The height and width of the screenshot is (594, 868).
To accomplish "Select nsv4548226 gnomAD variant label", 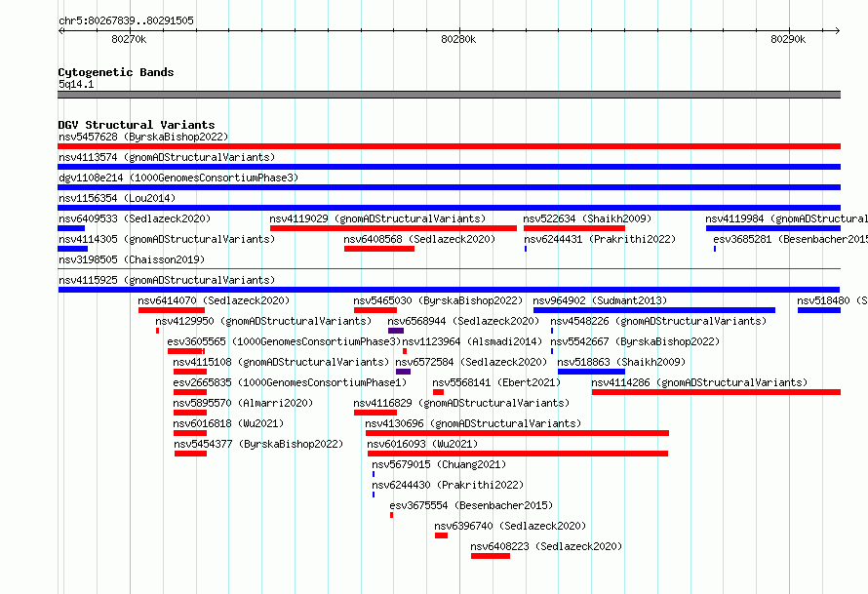I will pos(658,321).
